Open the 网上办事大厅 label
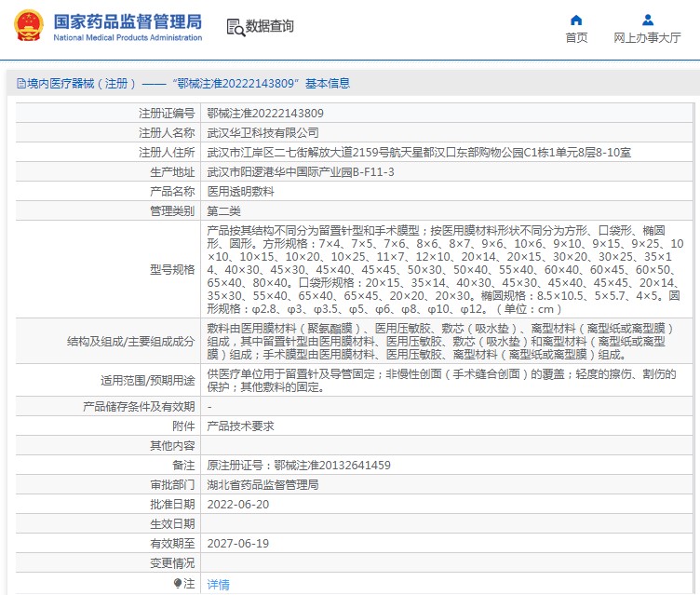 click(647, 38)
